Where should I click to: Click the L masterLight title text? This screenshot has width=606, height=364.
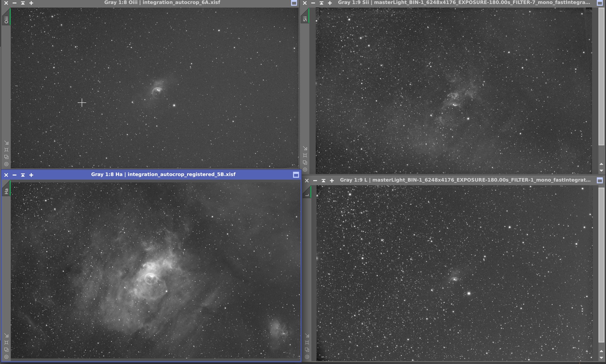pyautogui.click(x=465, y=180)
